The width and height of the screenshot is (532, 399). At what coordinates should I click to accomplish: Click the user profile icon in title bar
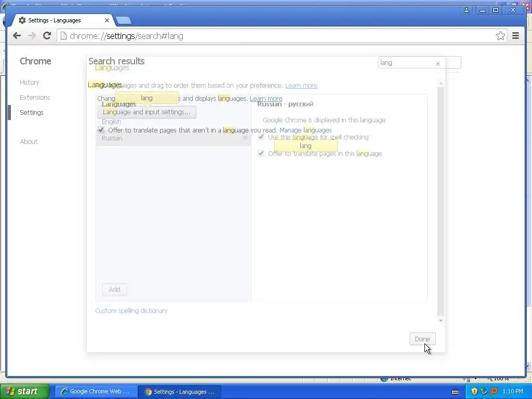(x=467, y=10)
